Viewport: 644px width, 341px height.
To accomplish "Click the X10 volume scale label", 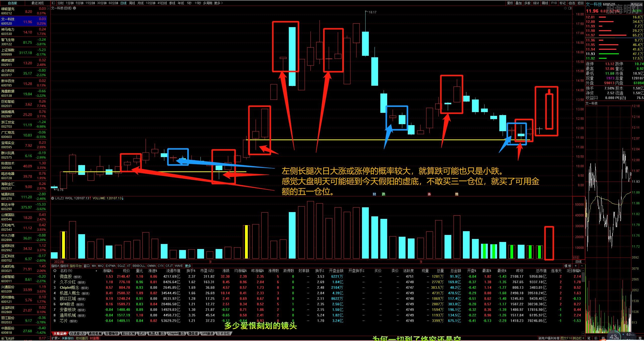I will pyautogui.click(x=576, y=258).
